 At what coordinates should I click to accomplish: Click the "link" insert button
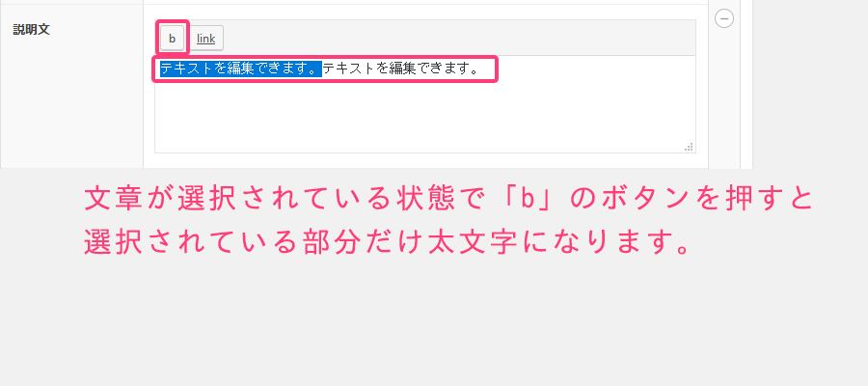coord(206,39)
